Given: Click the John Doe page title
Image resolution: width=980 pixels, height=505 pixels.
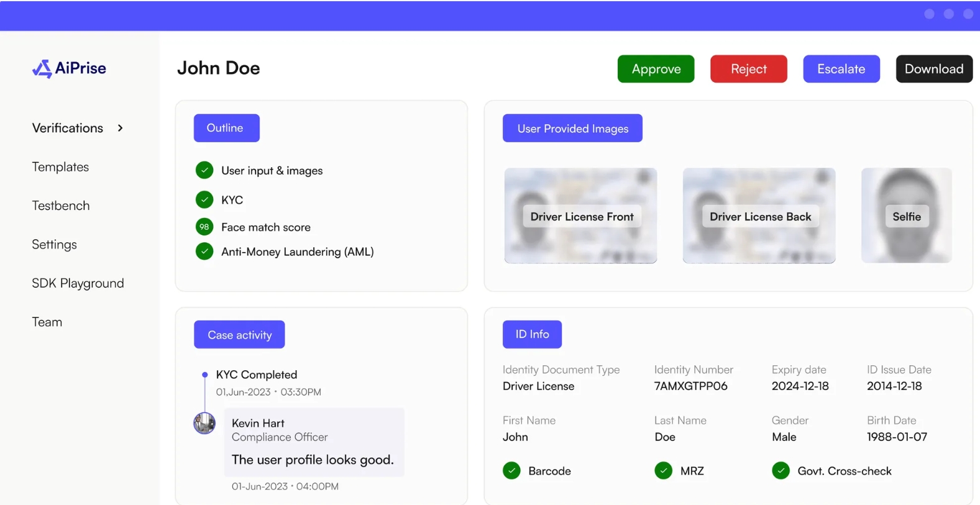Looking at the screenshot, I should tap(219, 68).
